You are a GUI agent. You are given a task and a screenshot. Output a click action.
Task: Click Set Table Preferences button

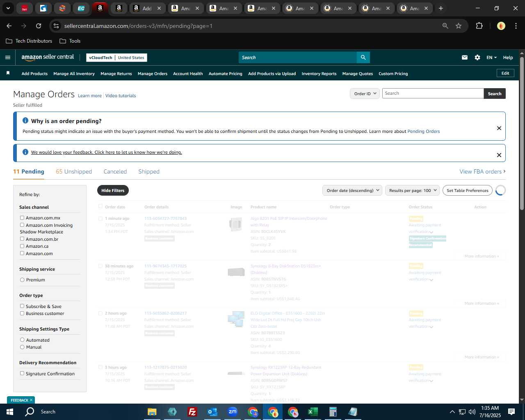pos(468,190)
